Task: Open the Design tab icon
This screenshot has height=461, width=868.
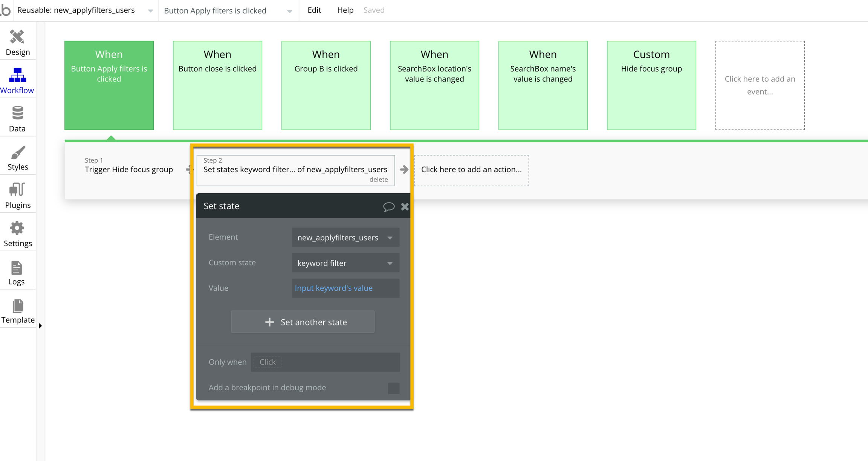Action: click(x=17, y=37)
